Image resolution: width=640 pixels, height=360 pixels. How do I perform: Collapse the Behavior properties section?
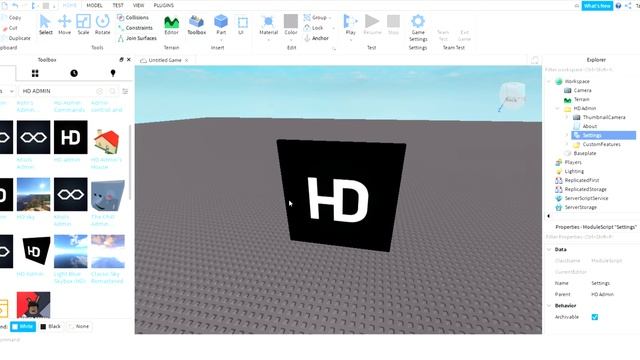(x=549, y=306)
